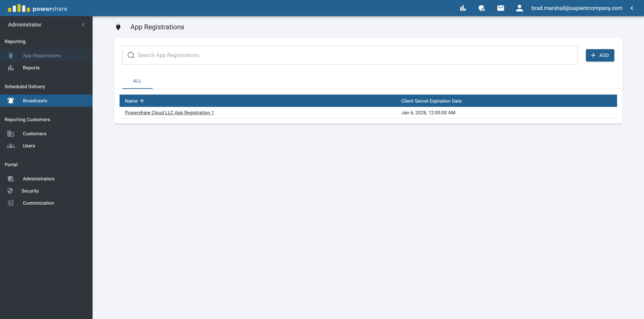Viewport: 644px width, 319px height.
Task: Click the ADD button
Action: [600, 55]
